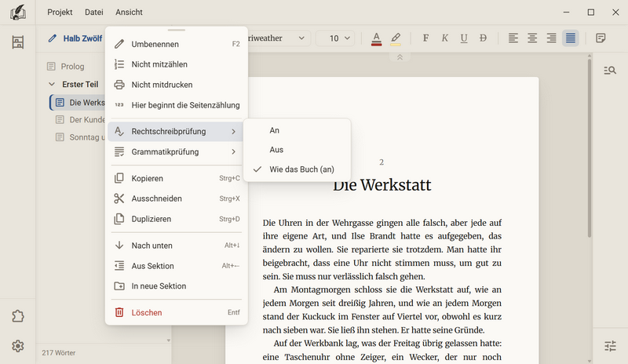
Task: Apply strikethrough with the struck D button
Action: click(x=483, y=38)
